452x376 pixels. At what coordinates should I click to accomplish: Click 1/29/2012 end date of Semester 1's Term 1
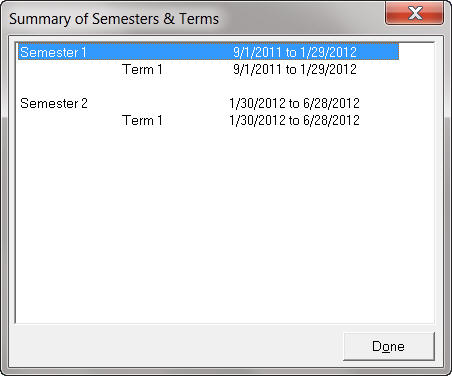328,69
